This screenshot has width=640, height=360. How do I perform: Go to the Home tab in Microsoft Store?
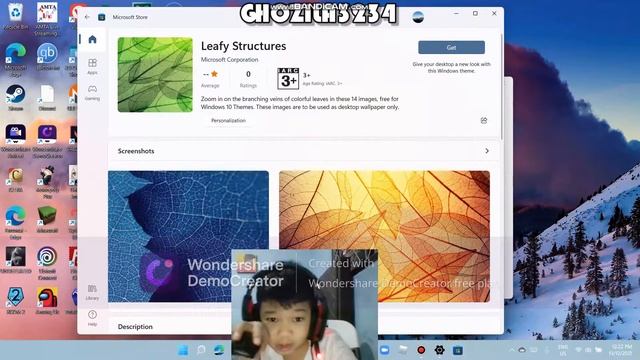(x=92, y=40)
